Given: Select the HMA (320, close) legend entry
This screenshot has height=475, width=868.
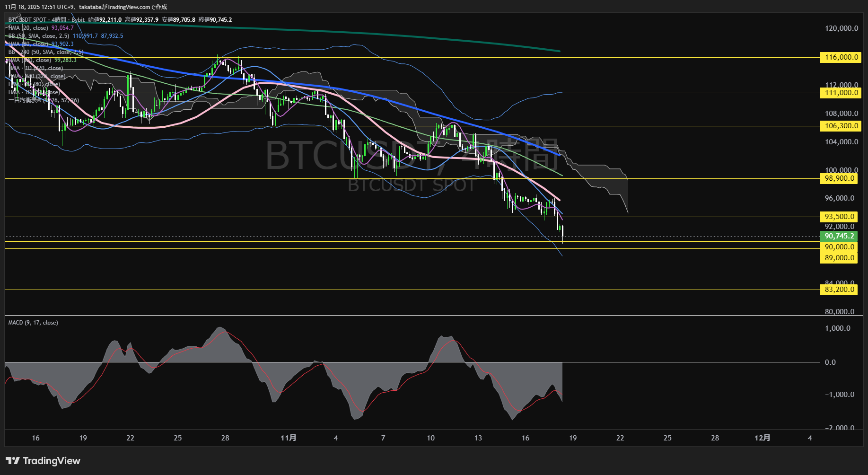Looking at the screenshot, I should (30, 60).
